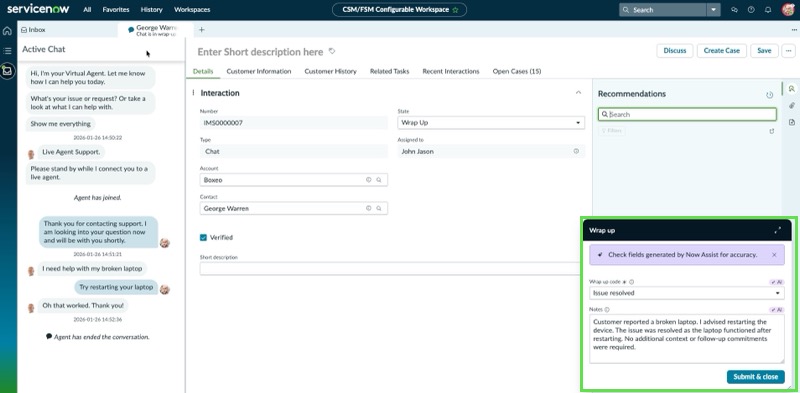Click Submit & close button
The image size is (800, 393).
(x=756, y=377)
